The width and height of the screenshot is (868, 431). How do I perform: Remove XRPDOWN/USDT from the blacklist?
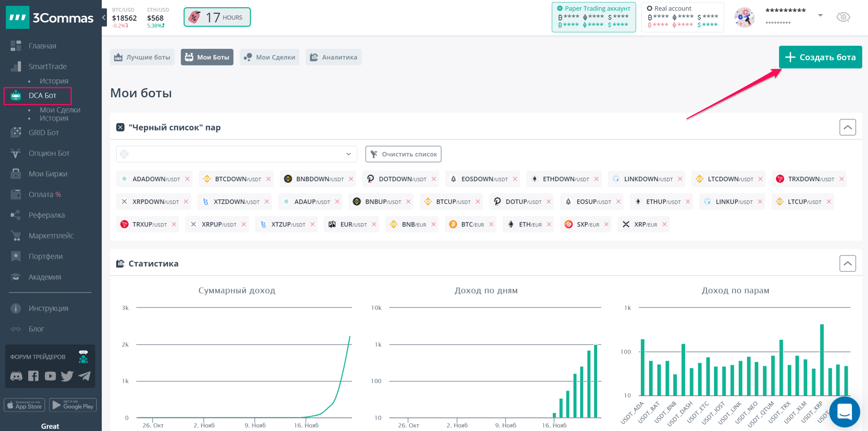[x=186, y=201]
